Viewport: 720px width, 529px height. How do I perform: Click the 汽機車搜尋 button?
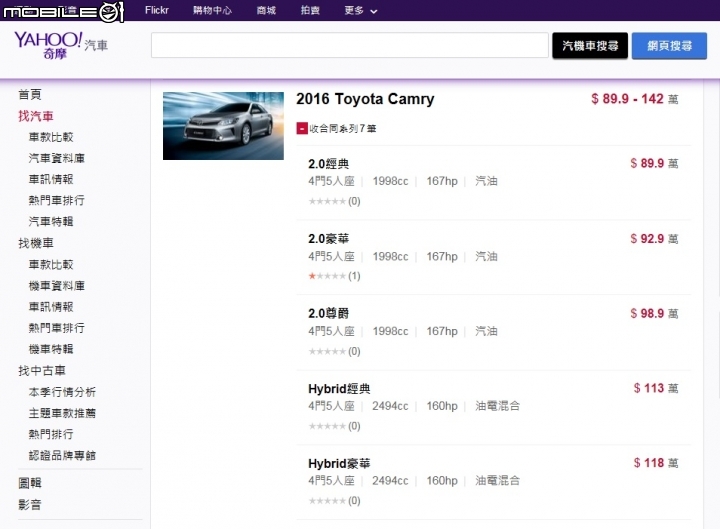(590, 45)
